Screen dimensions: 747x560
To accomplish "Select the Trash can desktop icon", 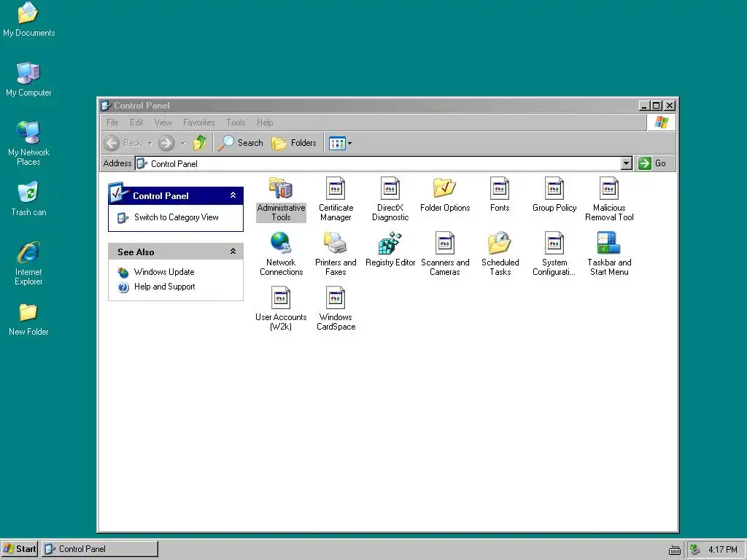I will pos(28,199).
